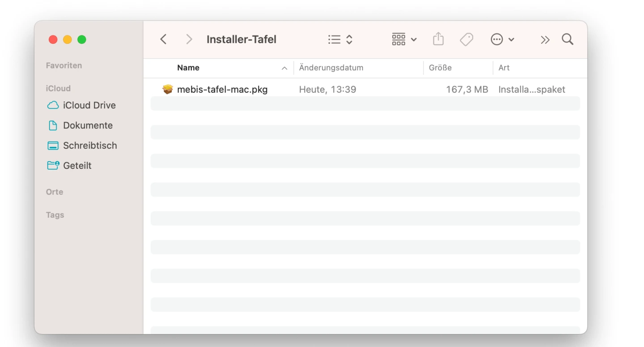Open iCloud Drive in sidebar

tap(89, 105)
